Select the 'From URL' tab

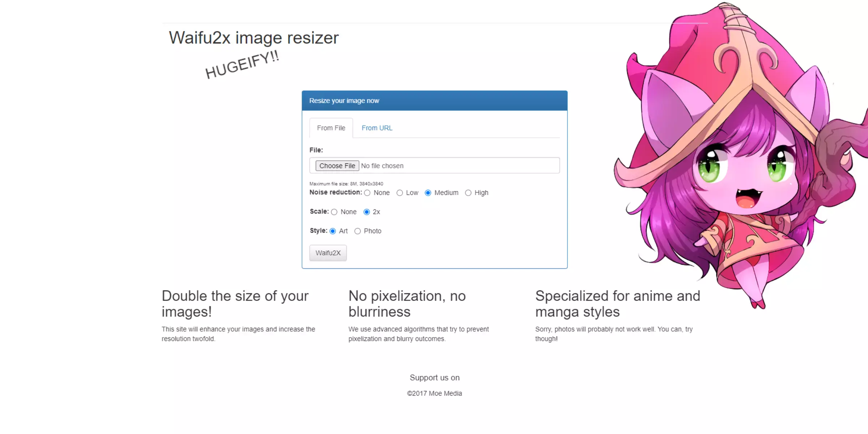tap(377, 128)
